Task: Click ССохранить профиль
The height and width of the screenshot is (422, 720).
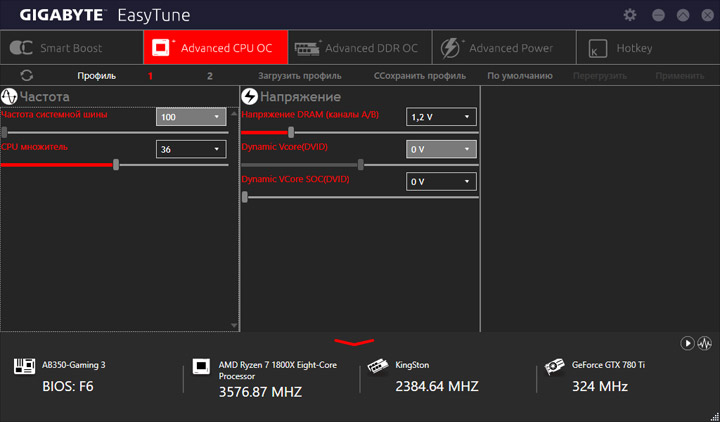Action: pyautogui.click(x=420, y=76)
